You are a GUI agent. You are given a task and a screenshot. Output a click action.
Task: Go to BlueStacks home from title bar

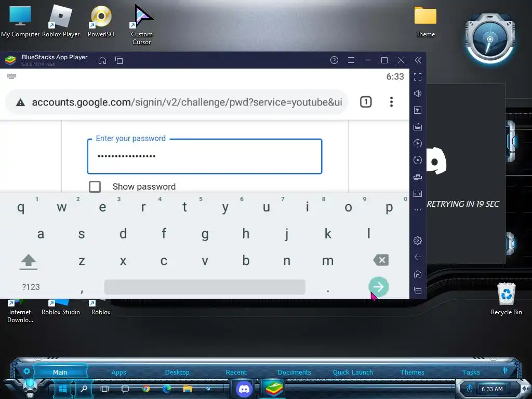point(102,60)
